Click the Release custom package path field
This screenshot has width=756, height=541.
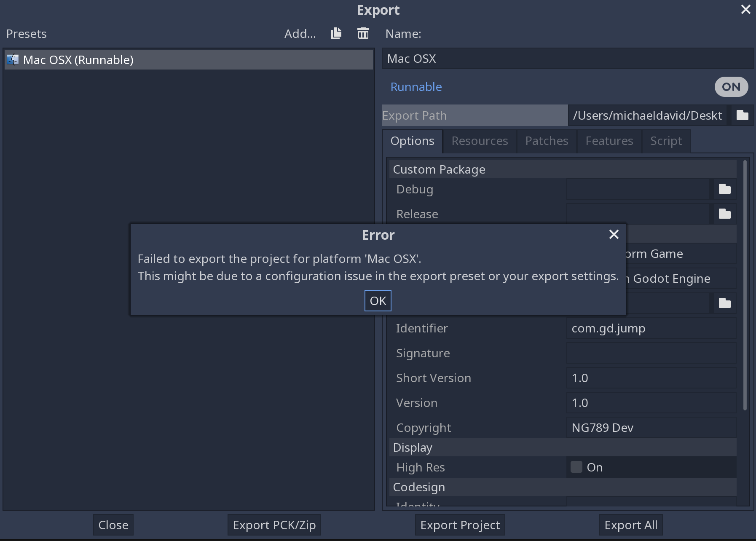(638, 214)
